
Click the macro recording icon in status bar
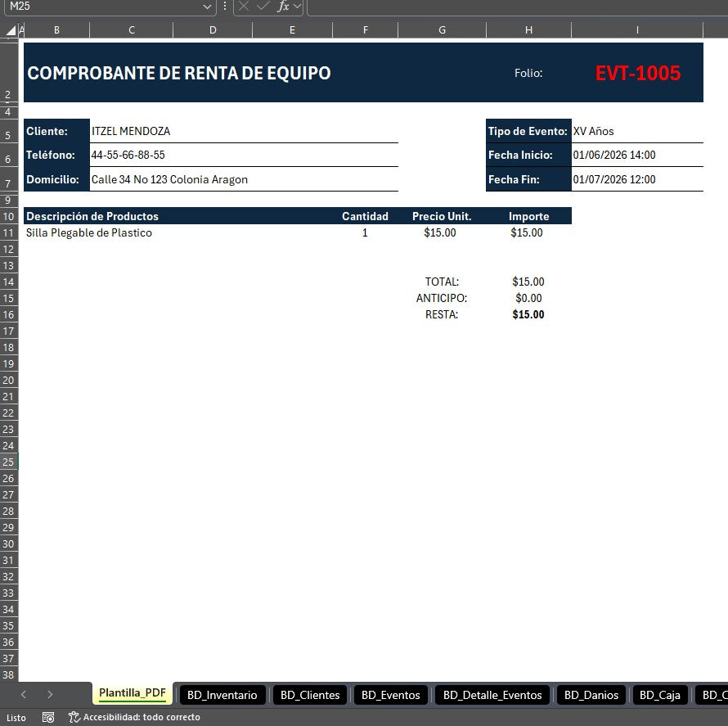click(x=48, y=717)
